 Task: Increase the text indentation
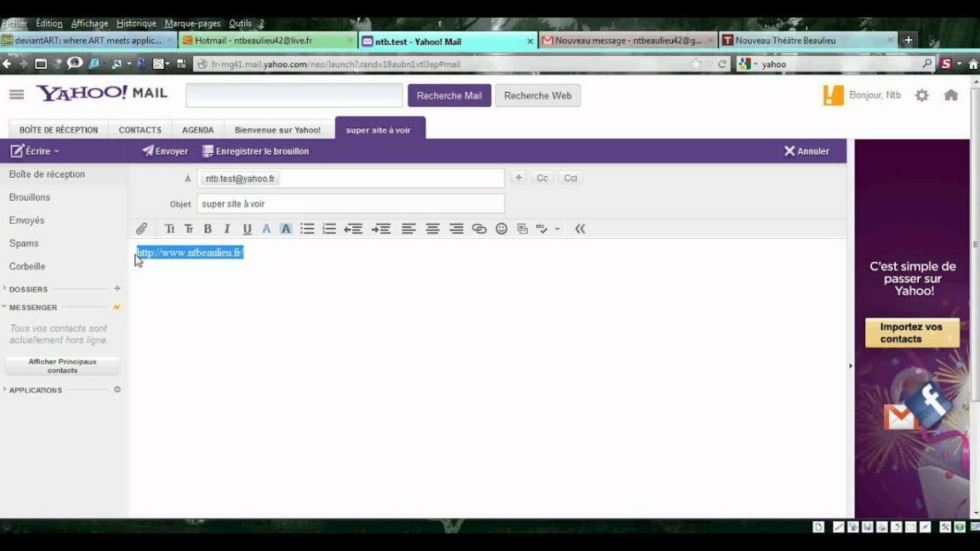[x=380, y=229]
